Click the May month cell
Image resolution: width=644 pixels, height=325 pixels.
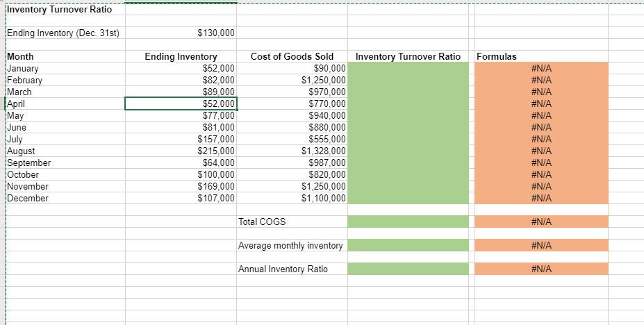[66, 116]
